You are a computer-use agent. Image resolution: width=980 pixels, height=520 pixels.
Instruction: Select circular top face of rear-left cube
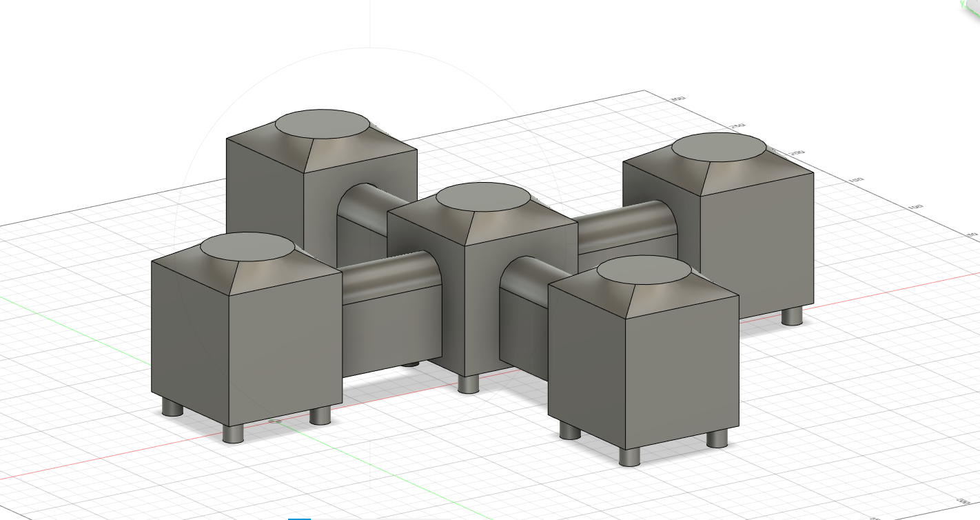point(323,124)
